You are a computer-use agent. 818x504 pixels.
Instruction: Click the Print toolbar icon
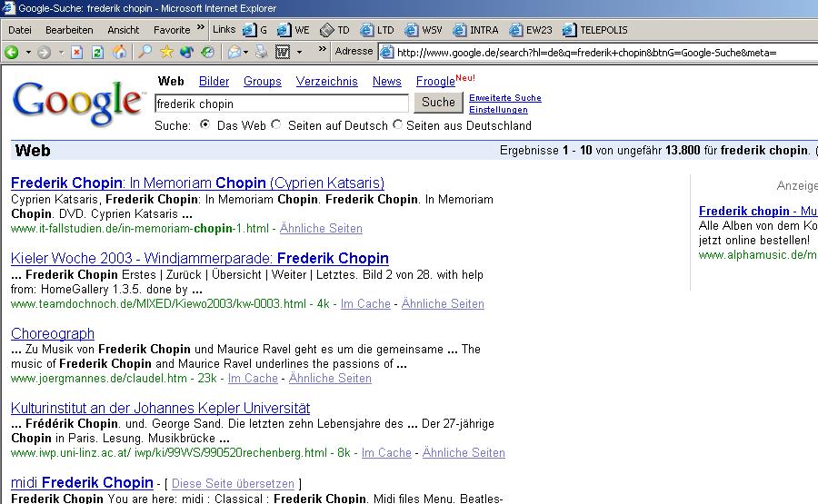pyautogui.click(x=260, y=53)
